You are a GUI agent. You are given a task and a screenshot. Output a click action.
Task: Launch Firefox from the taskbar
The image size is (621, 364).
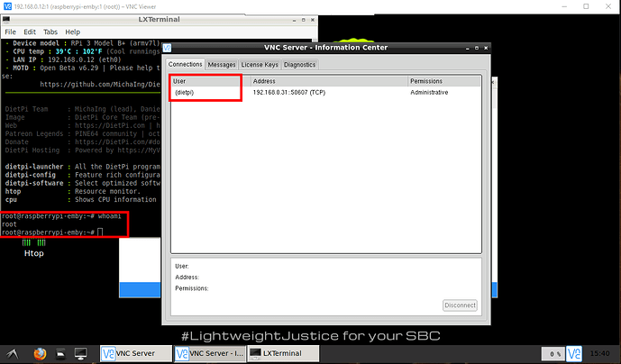point(40,353)
